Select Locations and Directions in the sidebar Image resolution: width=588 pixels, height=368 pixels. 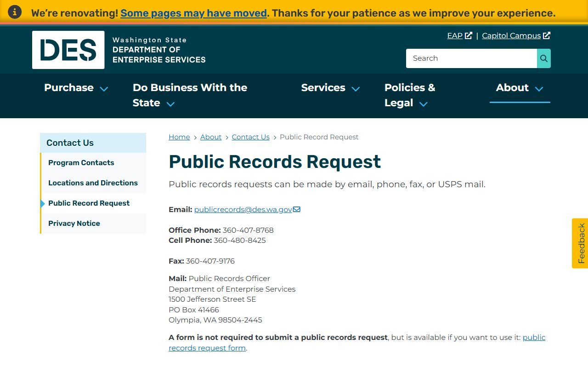(x=93, y=183)
